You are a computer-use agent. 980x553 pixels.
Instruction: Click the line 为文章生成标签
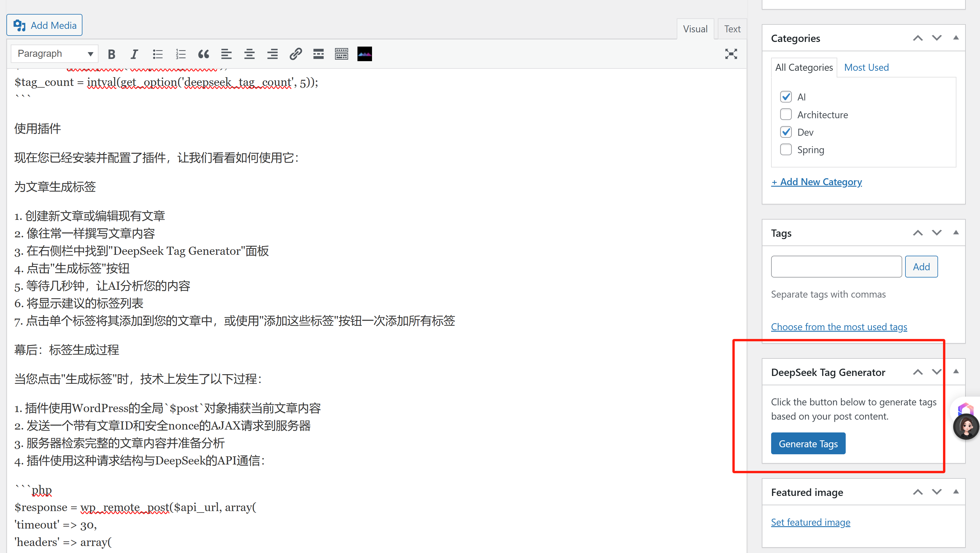pos(55,187)
